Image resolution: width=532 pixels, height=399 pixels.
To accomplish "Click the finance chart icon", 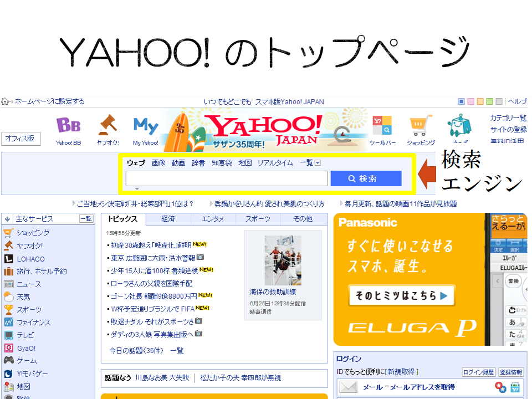I will 8,322.
